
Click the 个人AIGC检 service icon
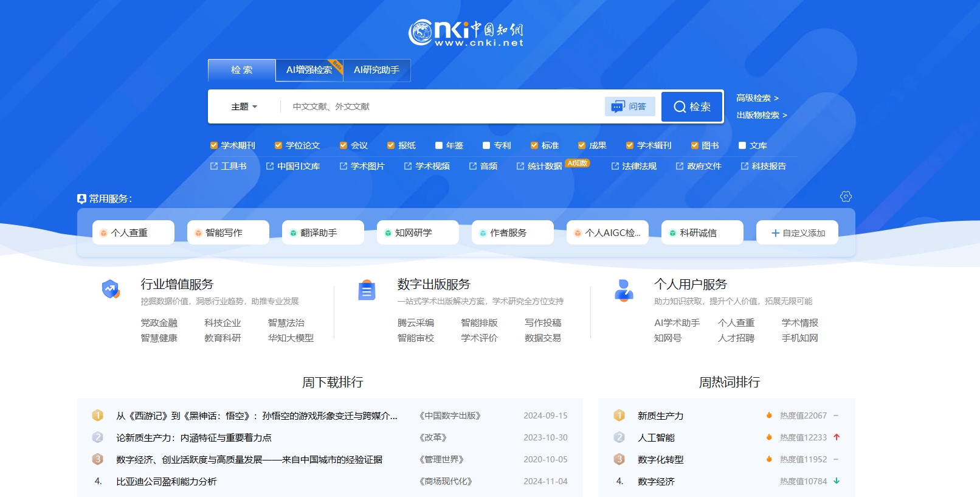click(578, 233)
